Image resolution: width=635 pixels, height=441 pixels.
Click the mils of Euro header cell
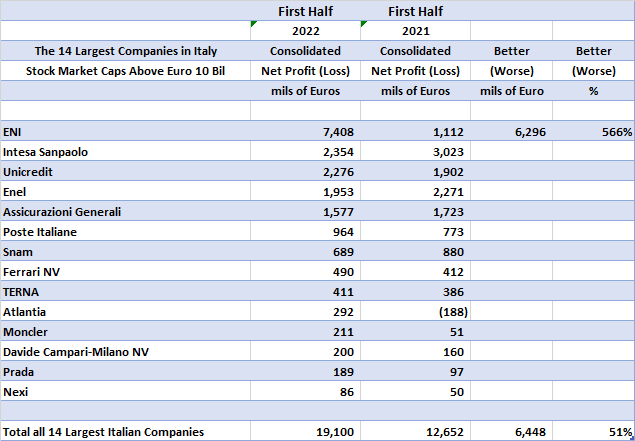coord(511,91)
